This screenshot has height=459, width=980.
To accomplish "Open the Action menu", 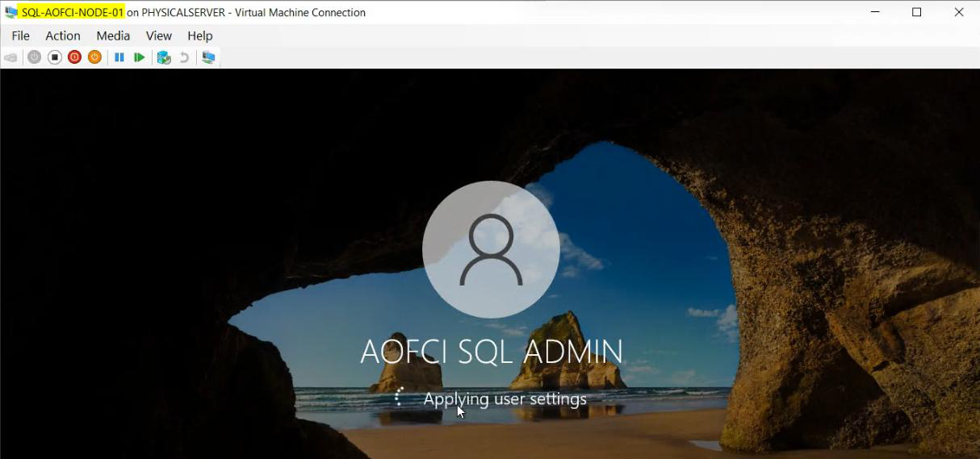I will 63,35.
